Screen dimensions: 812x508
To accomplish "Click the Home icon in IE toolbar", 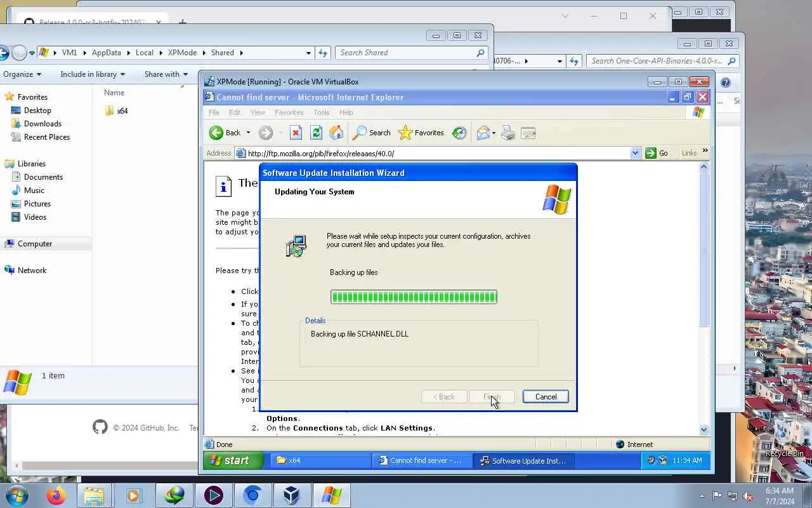I will click(336, 133).
